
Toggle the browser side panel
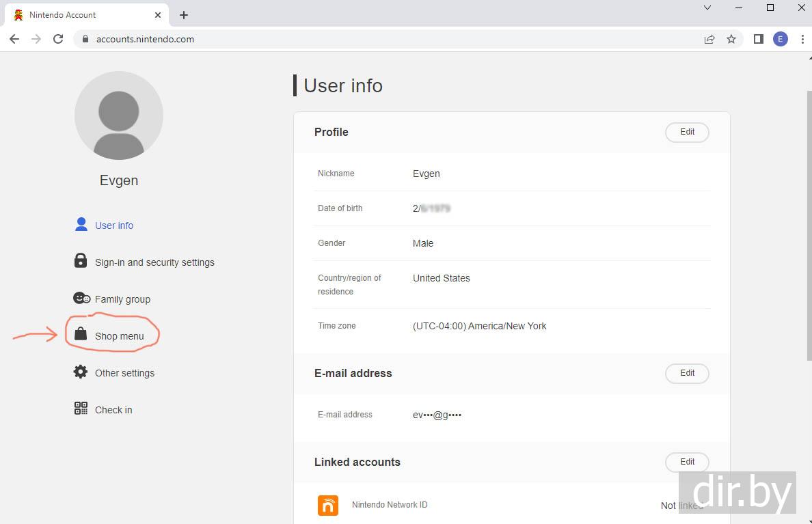tap(758, 39)
